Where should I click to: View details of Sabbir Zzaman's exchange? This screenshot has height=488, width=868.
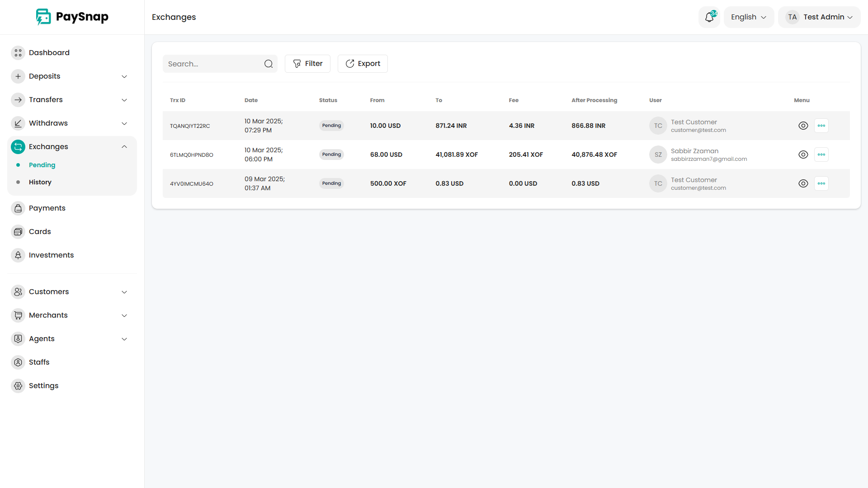click(x=803, y=155)
